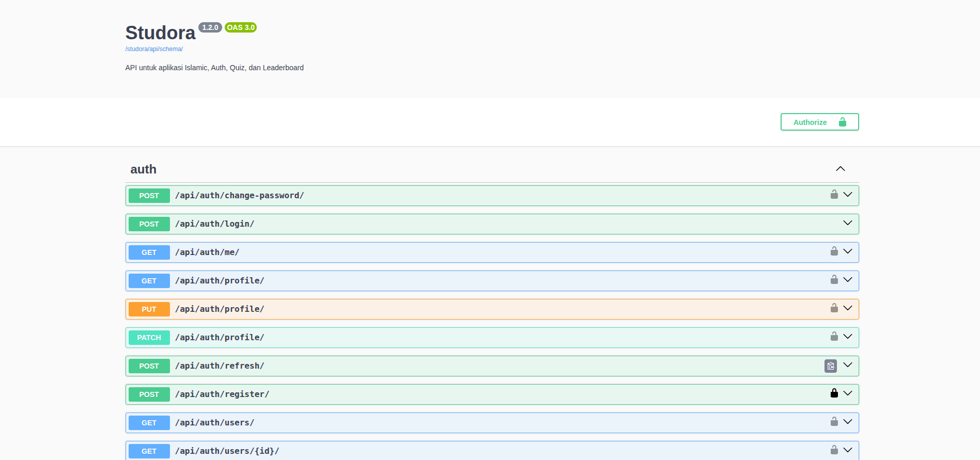Click the GET badge for /api/auth/users/
Screen dimensions: 980x460
tap(149, 423)
